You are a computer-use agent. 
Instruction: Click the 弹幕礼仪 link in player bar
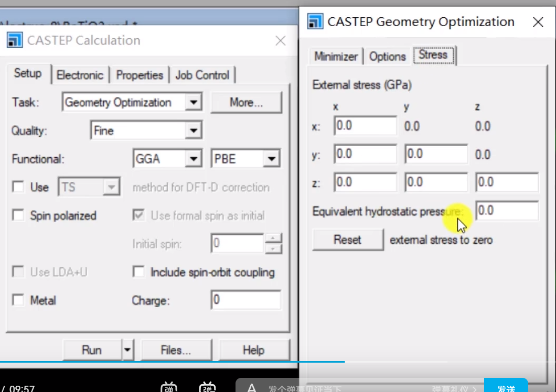452,388
